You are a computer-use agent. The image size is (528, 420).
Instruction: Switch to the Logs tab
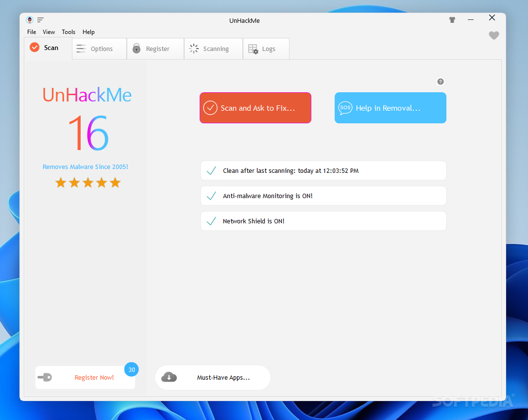[266, 49]
